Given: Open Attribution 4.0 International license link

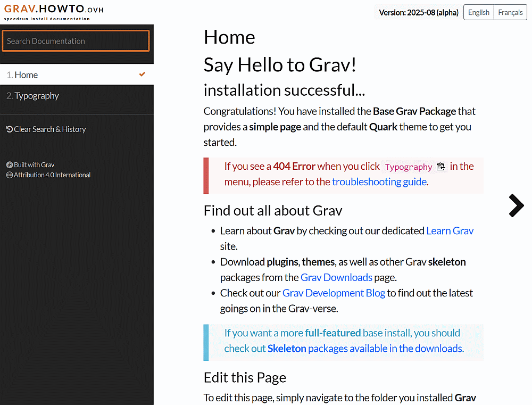Looking at the screenshot, I should coord(52,175).
